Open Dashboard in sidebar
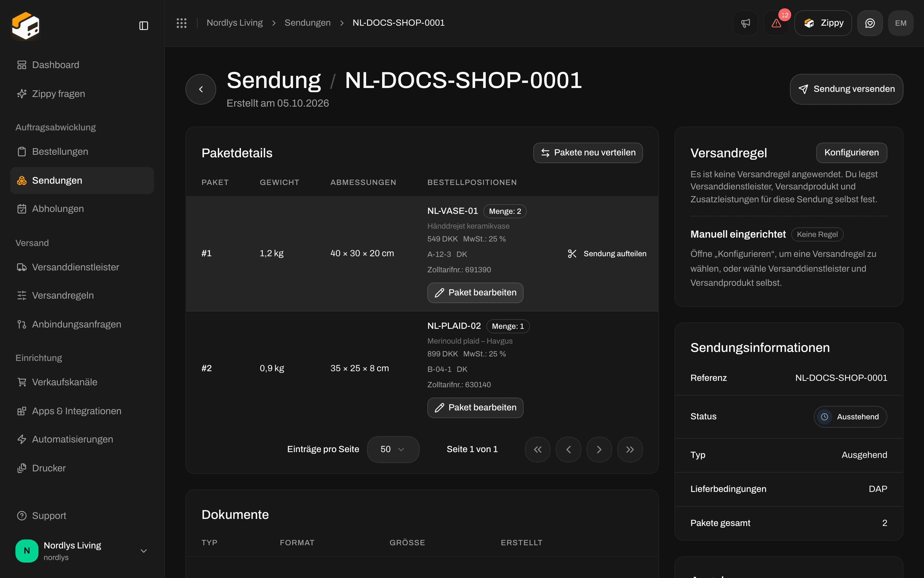This screenshot has height=578, width=924. 82,65
